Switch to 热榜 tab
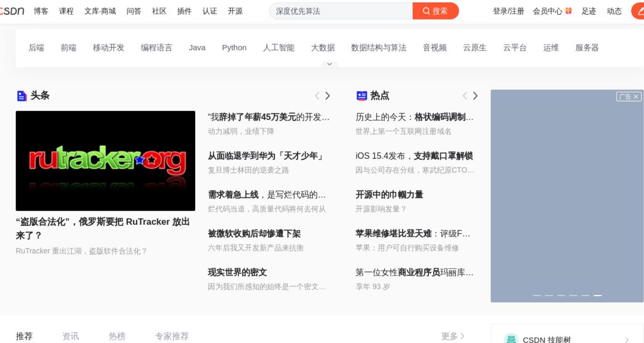644x343 pixels. pos(117,336)
